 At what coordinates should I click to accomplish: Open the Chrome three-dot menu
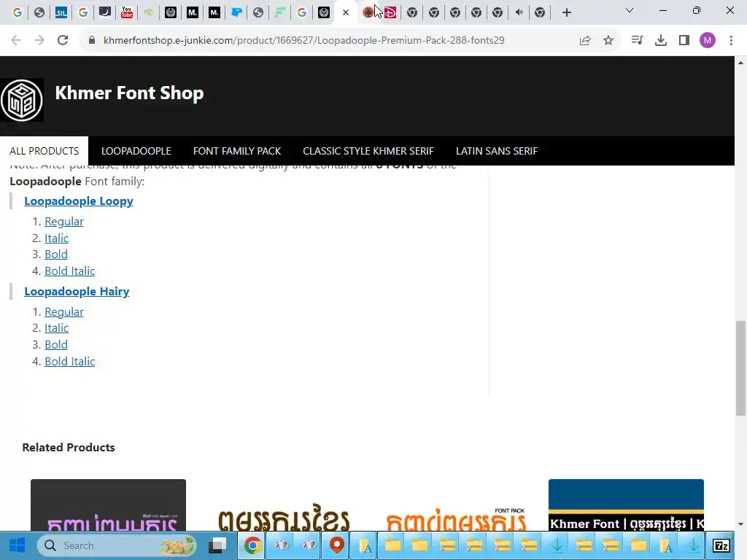(x=731, y=41)
